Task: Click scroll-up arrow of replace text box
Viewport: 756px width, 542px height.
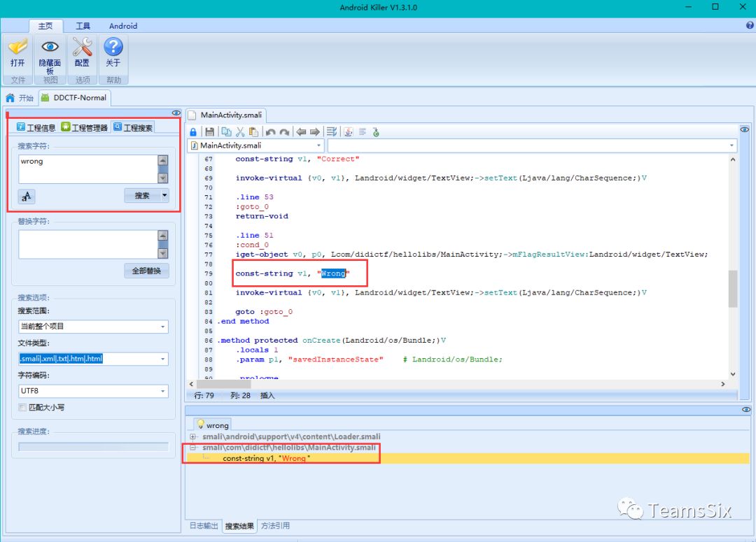Action: 163,236
